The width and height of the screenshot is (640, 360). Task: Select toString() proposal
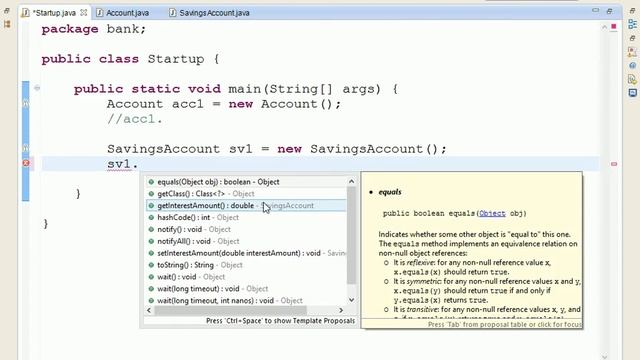pos(247,265)
